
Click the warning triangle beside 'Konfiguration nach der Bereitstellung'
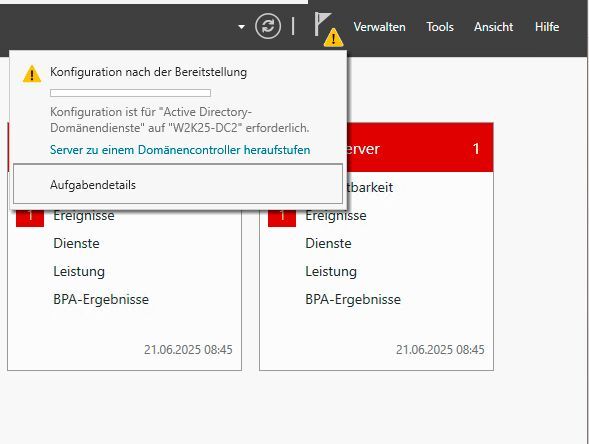(32, 74)
